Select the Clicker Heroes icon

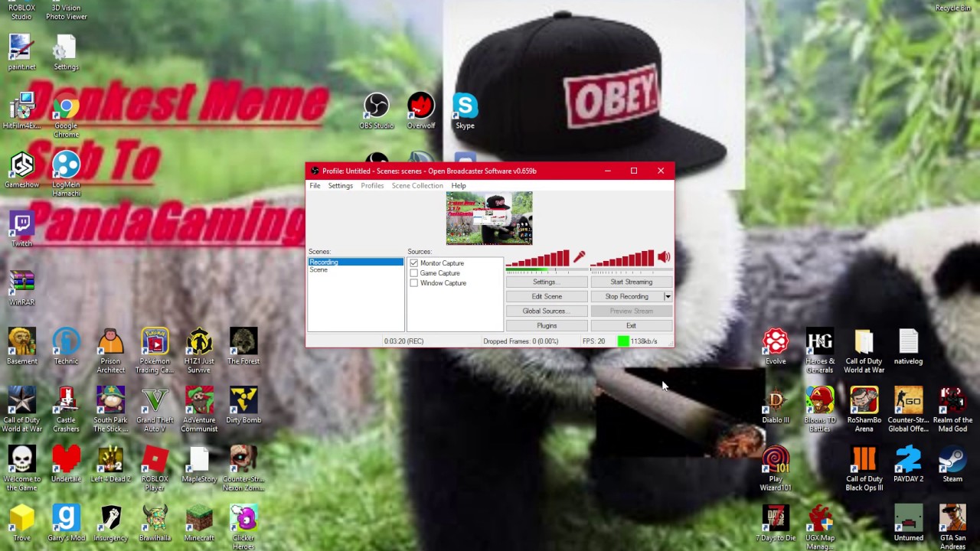[x=243, y=528]
